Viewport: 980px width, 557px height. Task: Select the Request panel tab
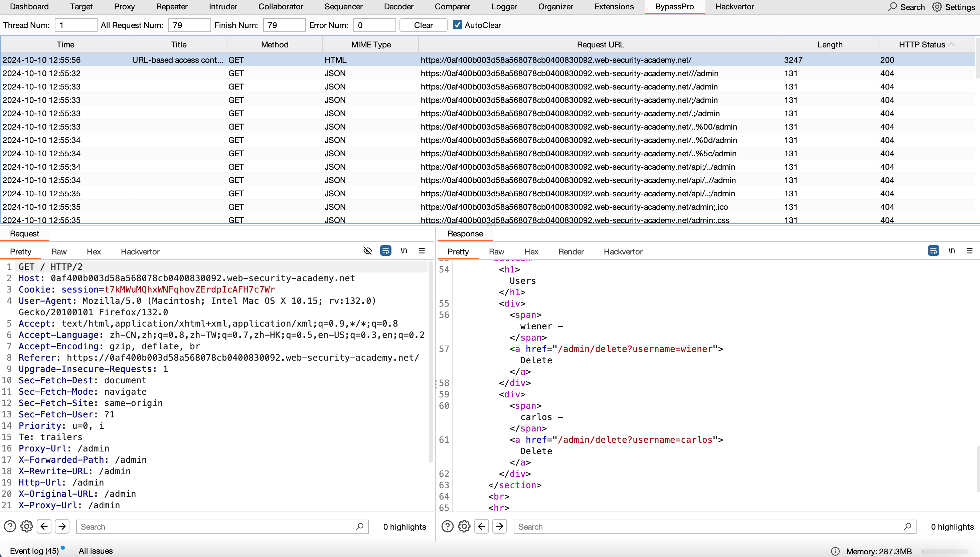click(x=24, y=233)
